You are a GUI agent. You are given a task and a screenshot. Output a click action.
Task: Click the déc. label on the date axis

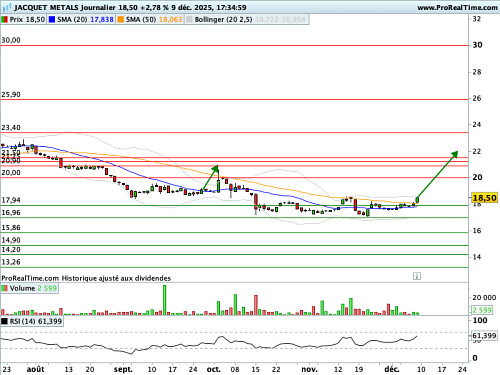(392, 369)
